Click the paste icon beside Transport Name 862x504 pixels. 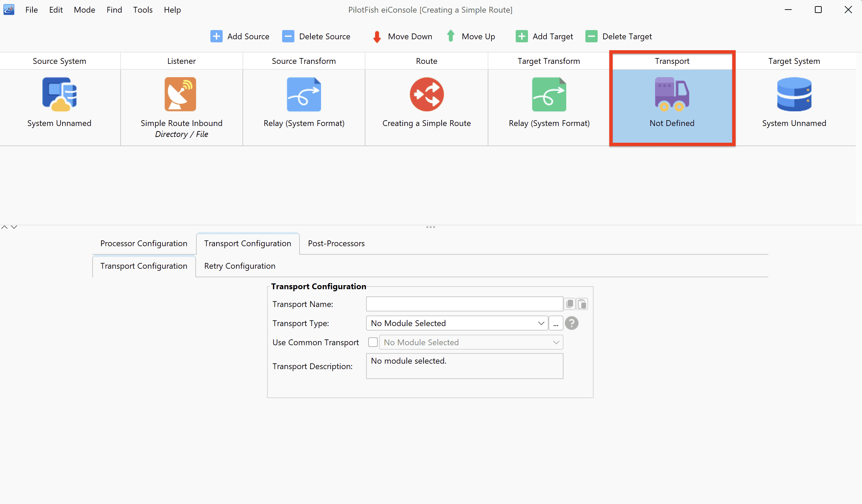click(x=582, y=304)
